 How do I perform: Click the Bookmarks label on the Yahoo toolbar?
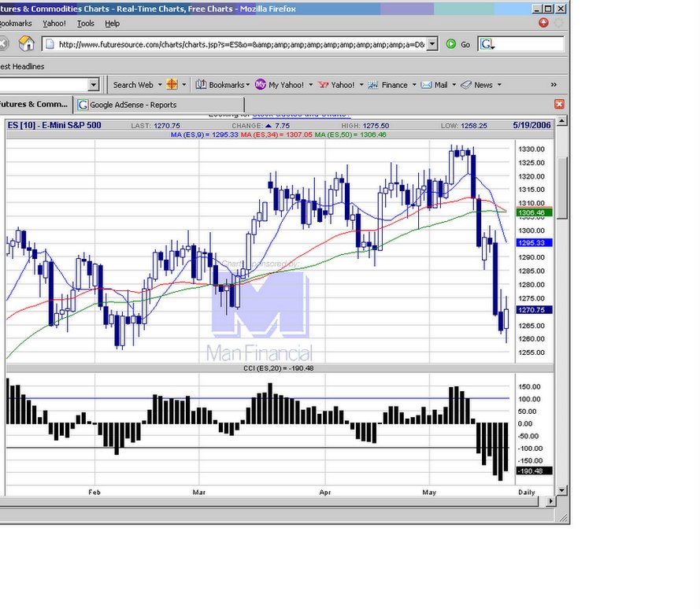tap(226, 85)
